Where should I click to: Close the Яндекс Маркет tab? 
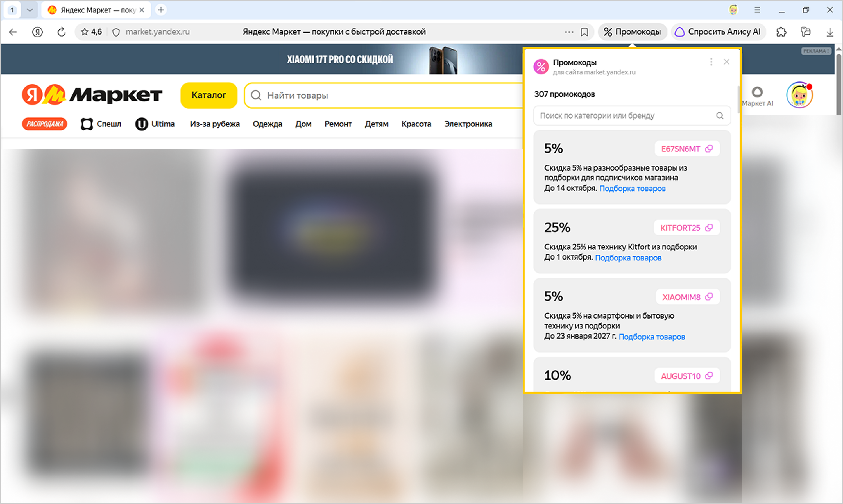[142, 10]
